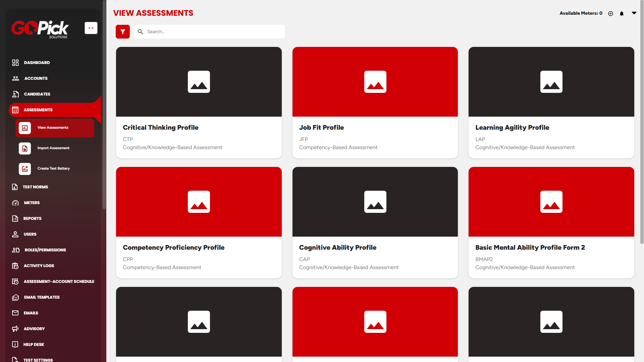Click the Meters gauge icon
The image size is (644, 362).
click(x=15, y=203)
